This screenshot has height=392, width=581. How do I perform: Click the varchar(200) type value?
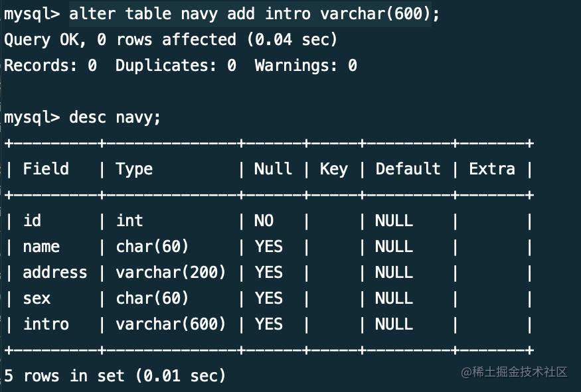tap(171, 273)
